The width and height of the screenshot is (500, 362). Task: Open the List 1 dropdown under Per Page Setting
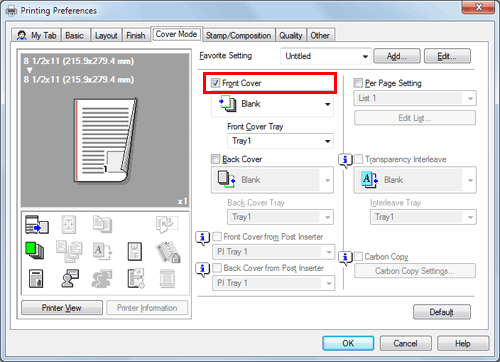coord(415,98)
